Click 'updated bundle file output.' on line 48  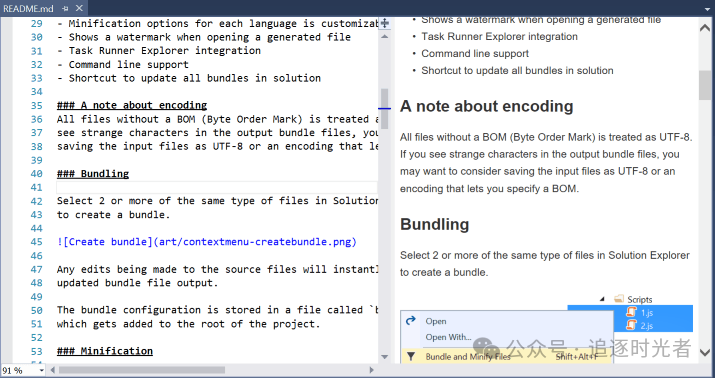[x=138, y=283]
